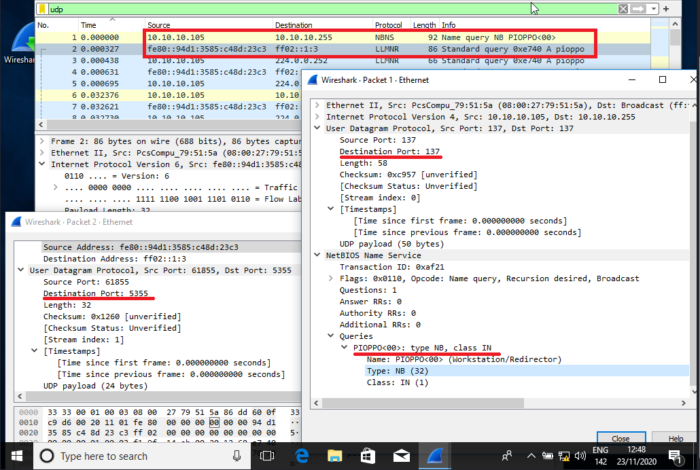Select Destination Port: 137 in Packet 1
Image resolution: width=700 pixels, height=470 pixels.
click(389, 151)
